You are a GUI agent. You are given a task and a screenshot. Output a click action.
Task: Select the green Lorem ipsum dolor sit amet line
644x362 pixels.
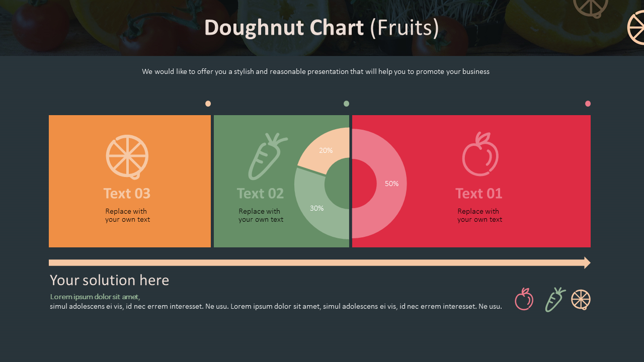tap(95, 297)
